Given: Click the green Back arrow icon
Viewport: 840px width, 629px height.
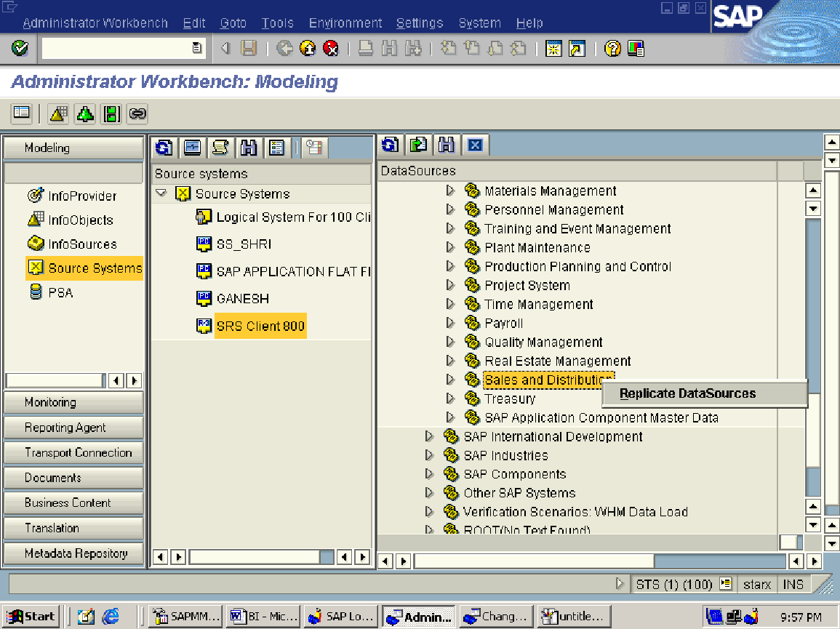Looking at the screenshot, I should click(284, 49).
